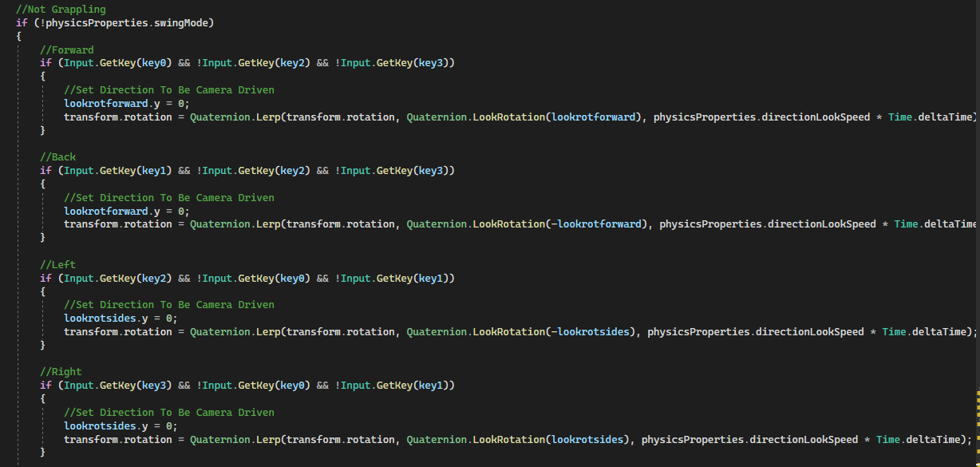Click the "//Set Direction To Be Camera Driven" comment in the Back block
This screenshot has width=980, height=467.
tap(169, 198)
